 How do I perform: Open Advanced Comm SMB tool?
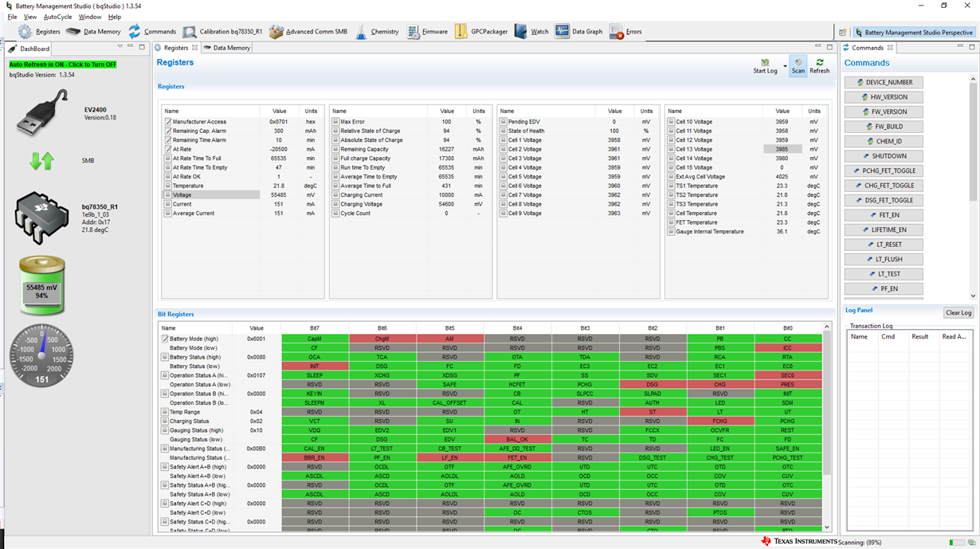coord(308,32)
